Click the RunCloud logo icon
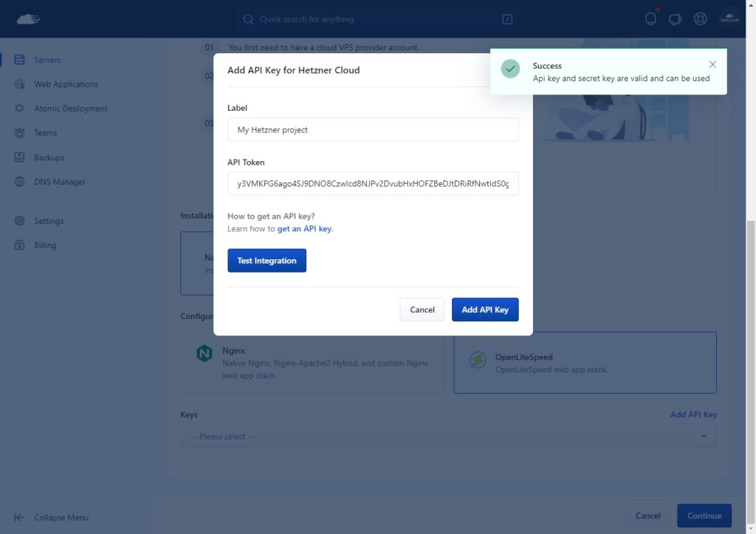 tap(27, 18)
